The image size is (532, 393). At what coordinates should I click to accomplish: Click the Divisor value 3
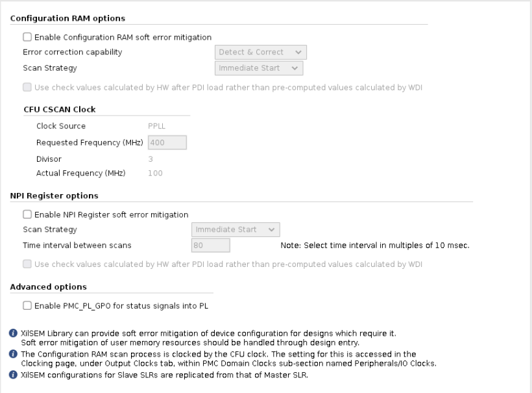click(151, 158)
